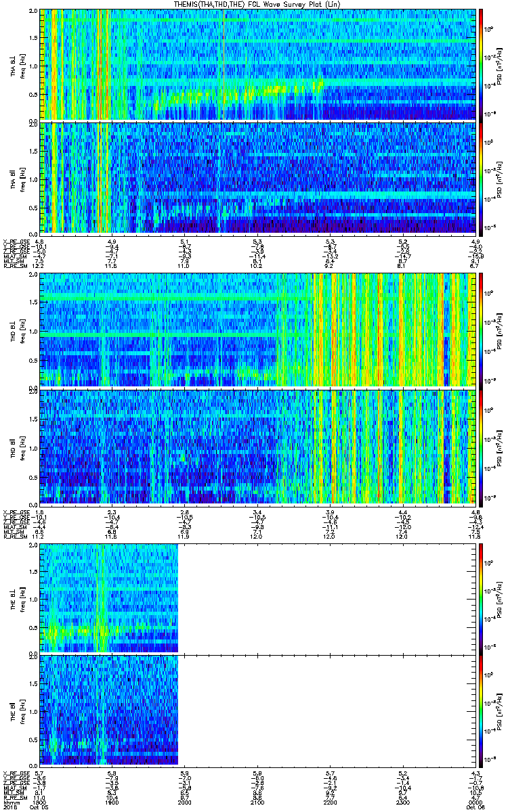508x812 pixels.
Task: Click the THD BL PSD color bar
Action: pos(482,330)
